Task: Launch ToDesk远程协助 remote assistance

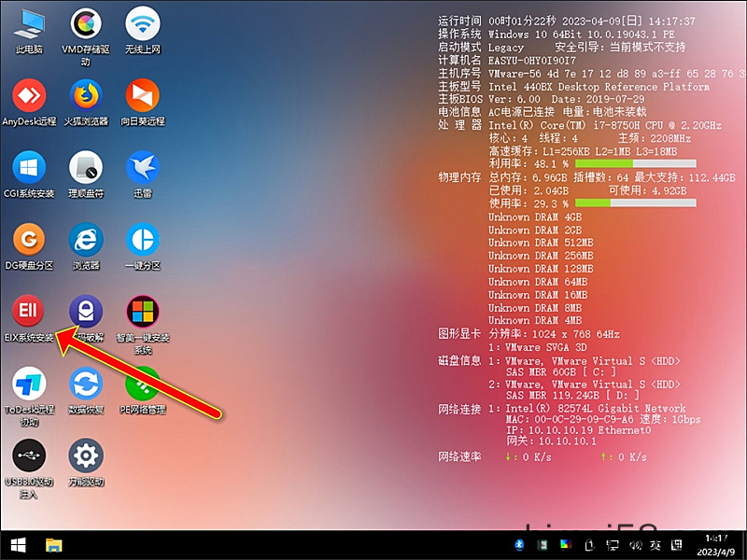Action: [29, 397]
